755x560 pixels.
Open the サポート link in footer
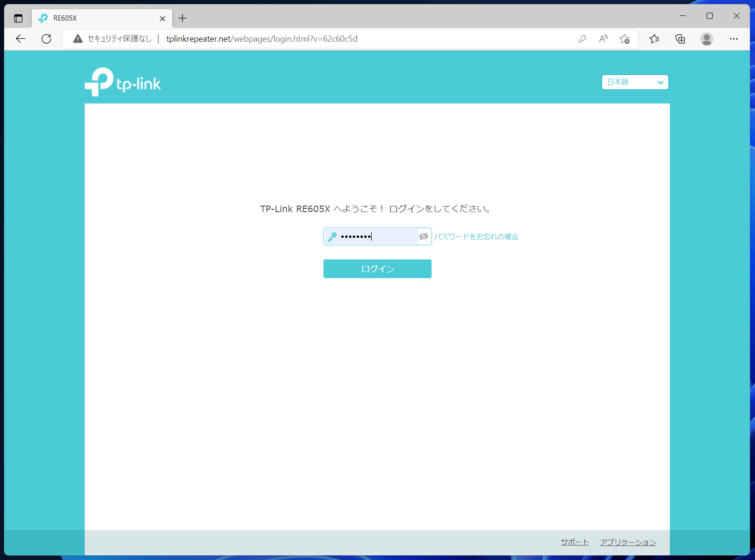click(x=575, y=542)
